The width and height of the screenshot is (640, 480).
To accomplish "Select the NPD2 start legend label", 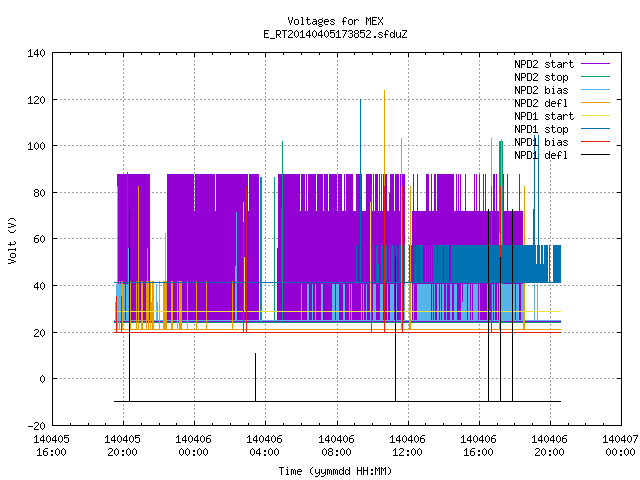I will [544, 64].
